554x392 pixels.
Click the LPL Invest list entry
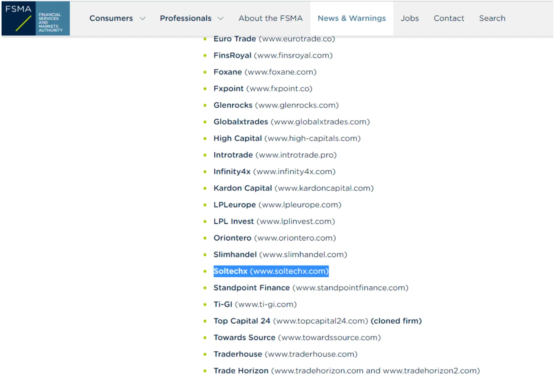tap(274, 221)
